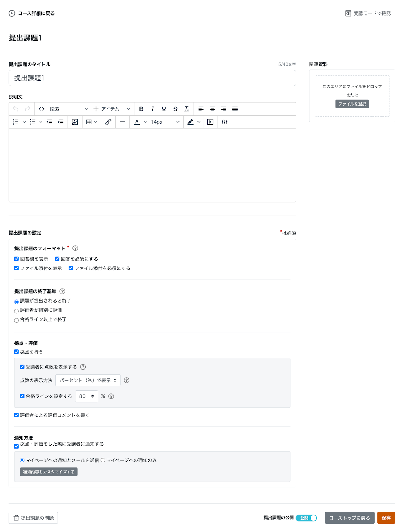Click 提出課題の削除 button
The height and width of the screenshot is (532, 406).
pyautogui.click(x=33, y=518)
